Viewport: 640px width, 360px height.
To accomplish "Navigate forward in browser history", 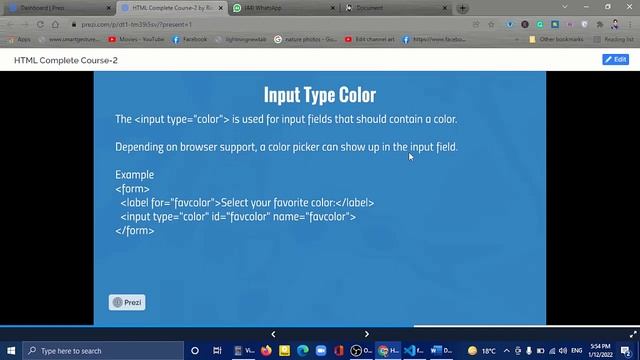I will point(25,24).
